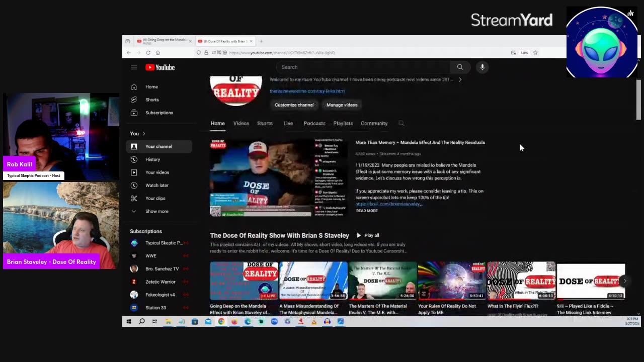644x362 pixels.
Task: Select the Home channel tab
Action: [x=217, y=123]
